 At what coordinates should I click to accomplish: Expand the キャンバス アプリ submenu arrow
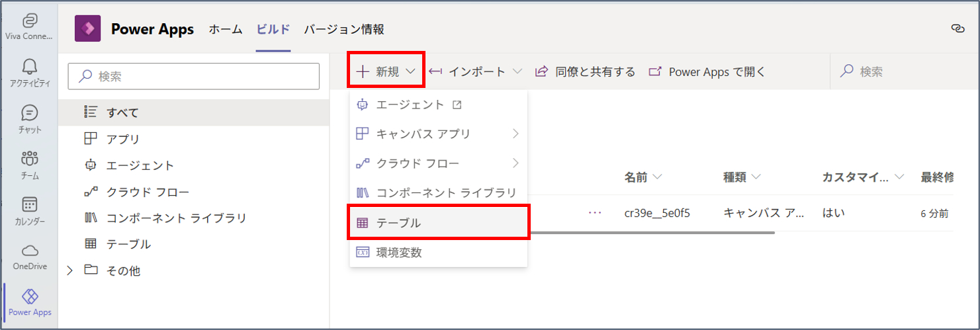(x=515, y=134)
